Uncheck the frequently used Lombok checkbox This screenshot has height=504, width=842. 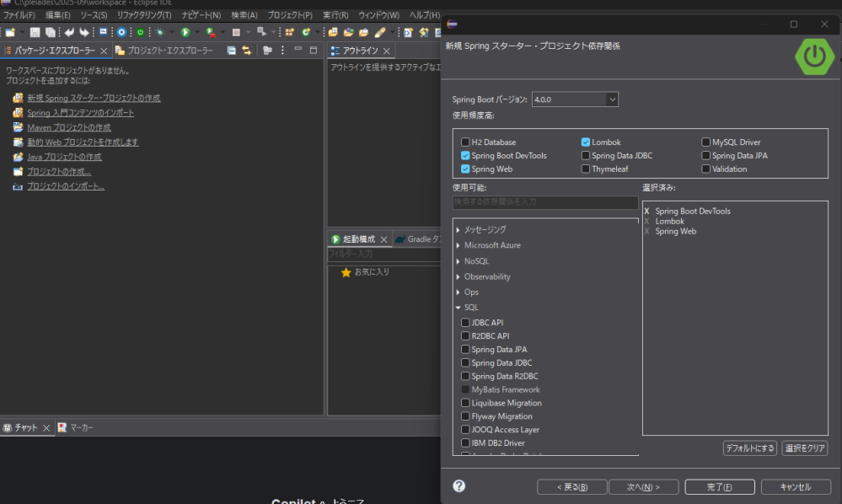pos(586,142)
